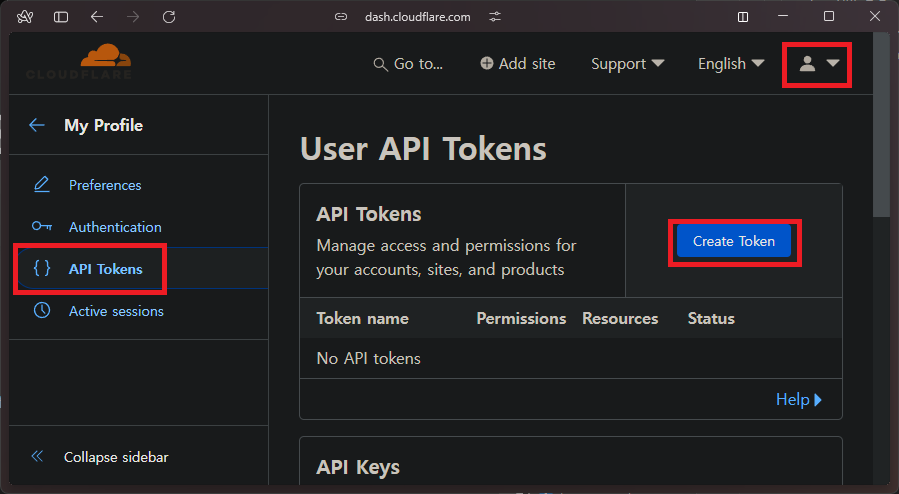
Task: Click the API Keys heading
Action: 358,467
